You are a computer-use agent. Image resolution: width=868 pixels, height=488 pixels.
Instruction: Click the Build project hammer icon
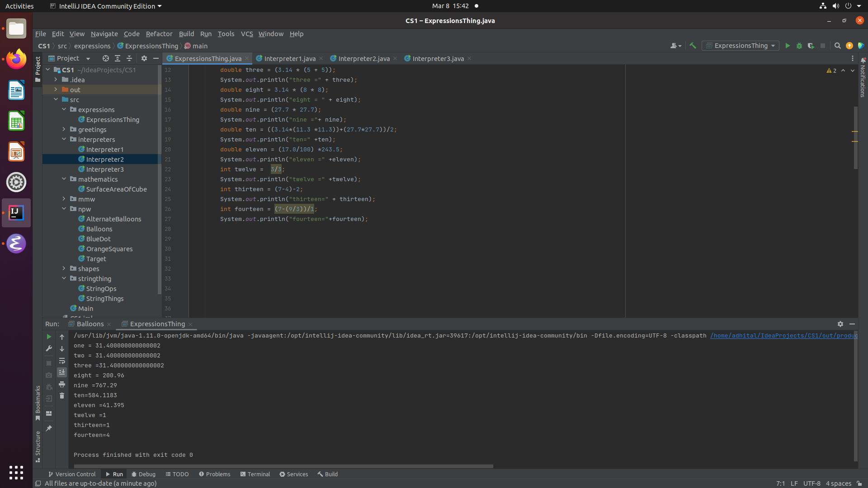(693, 46)
